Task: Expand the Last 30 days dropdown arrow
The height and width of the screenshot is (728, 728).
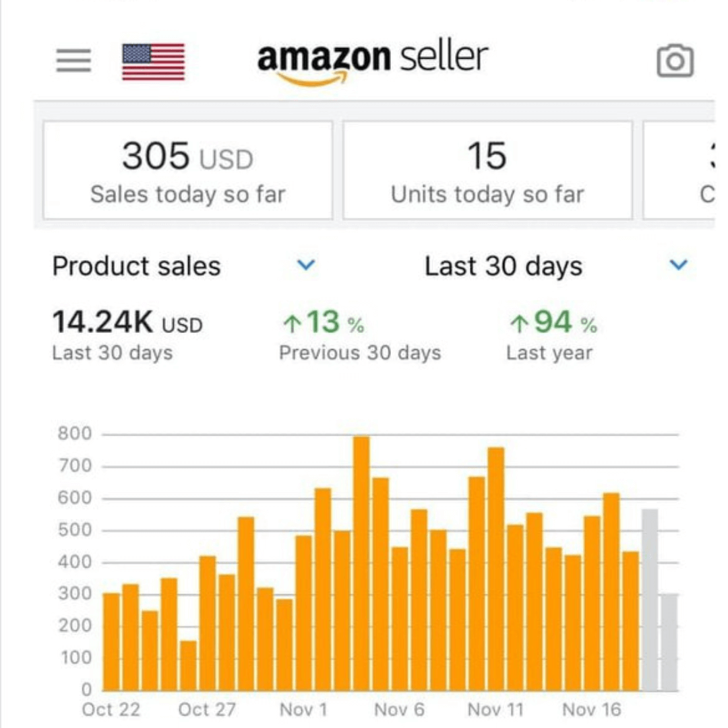Action: 678,266
